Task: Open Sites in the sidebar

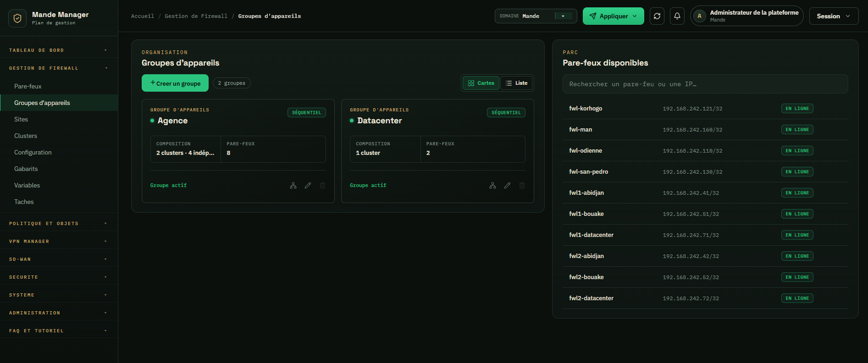Action: (x=59, y=119)
